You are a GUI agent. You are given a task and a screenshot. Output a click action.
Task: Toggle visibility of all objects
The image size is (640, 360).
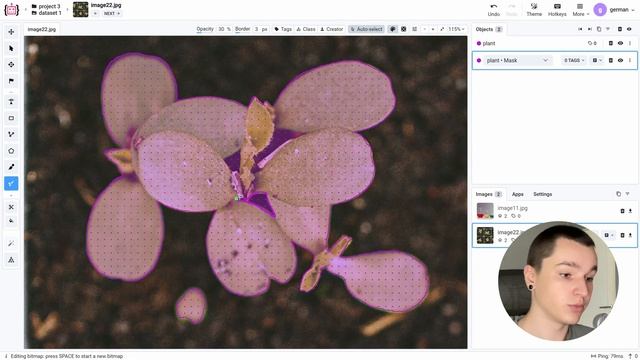(629, 29)
